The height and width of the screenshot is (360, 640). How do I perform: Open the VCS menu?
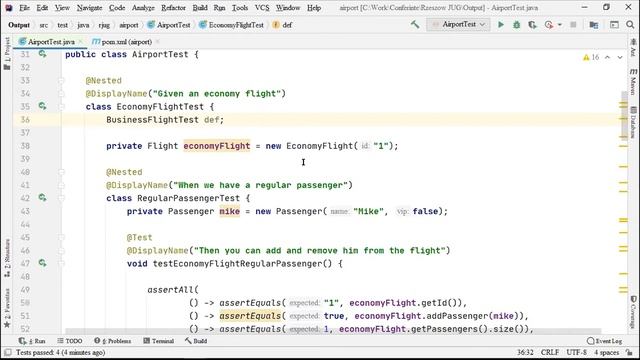pos(262,8)
